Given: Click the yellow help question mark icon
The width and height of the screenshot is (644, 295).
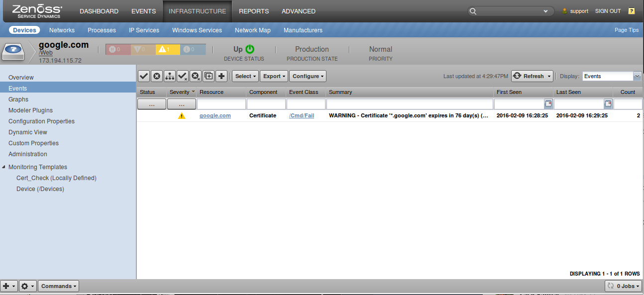Looking at the screenshot, I should [632, 11].
